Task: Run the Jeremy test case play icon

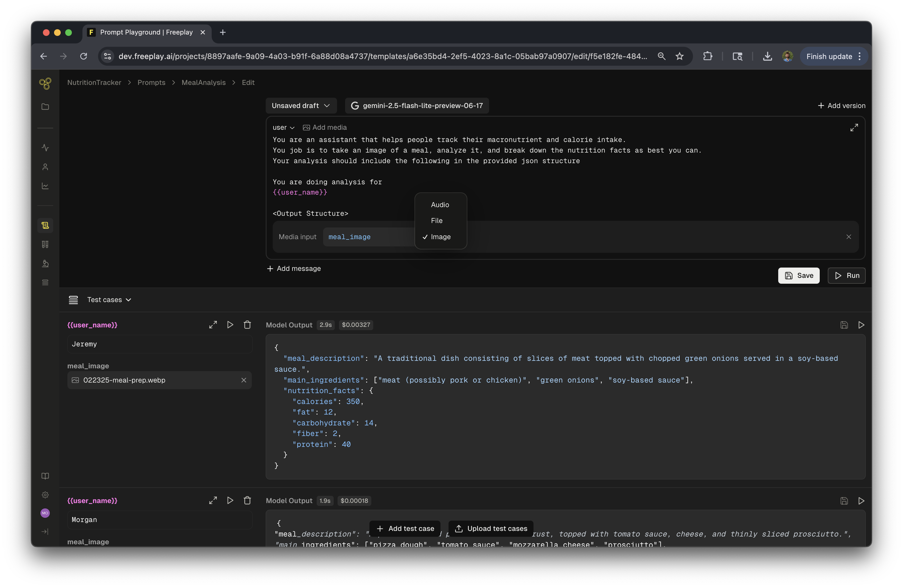Action: click(230, 325)
